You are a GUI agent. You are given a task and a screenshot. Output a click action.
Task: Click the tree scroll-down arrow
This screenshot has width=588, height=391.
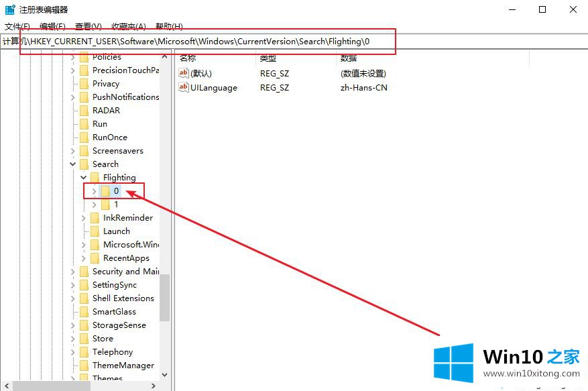(165, 374)
